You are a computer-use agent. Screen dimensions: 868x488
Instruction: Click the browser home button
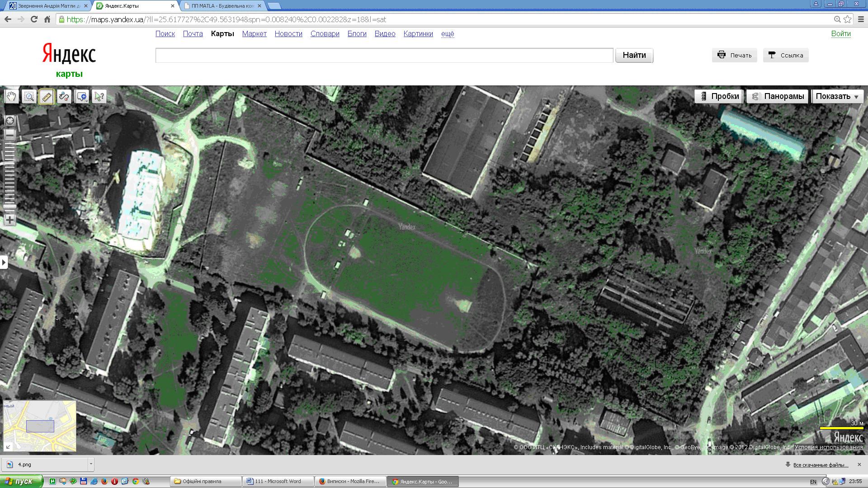pyautogui.click(x=47, y=19)
